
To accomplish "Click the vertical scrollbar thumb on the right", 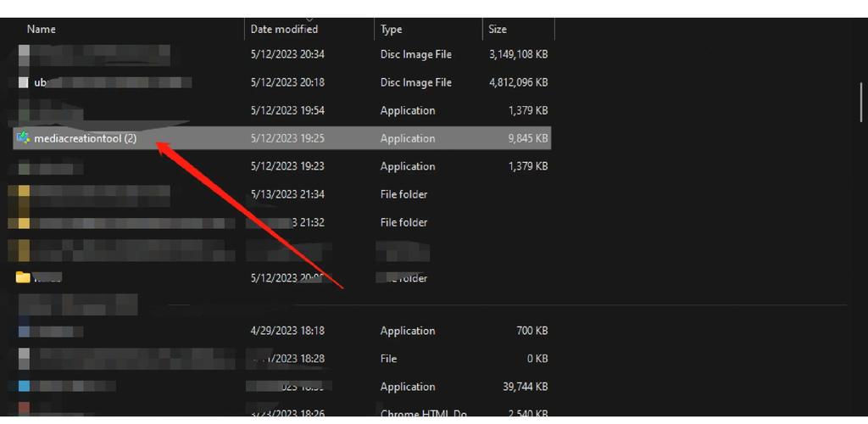I will (861, 102).
